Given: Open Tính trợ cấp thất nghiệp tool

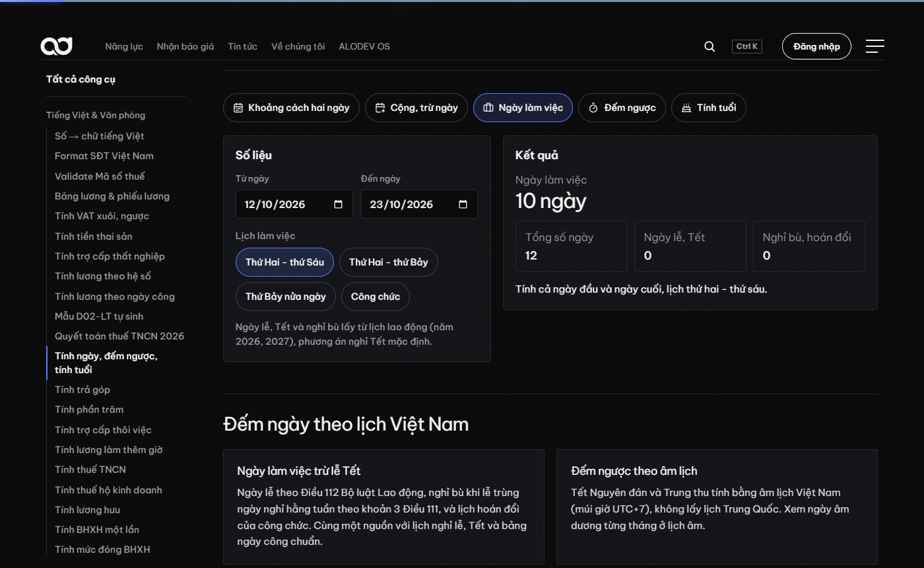Looking at the screenshot, I should 110,256.
